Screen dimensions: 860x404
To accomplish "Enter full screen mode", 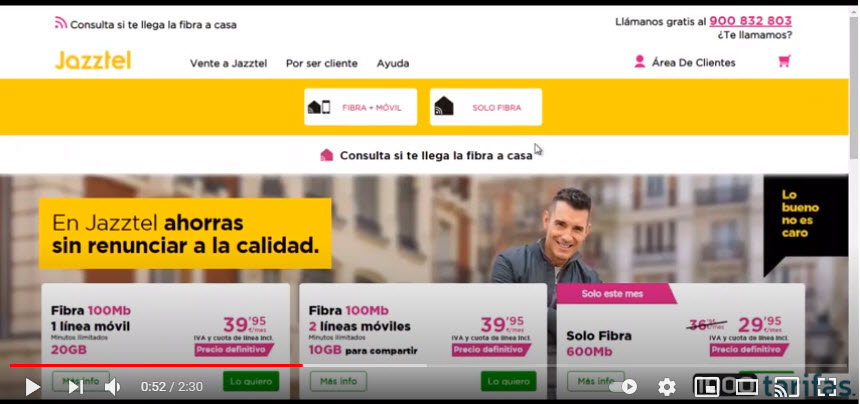I will (827, 387).
